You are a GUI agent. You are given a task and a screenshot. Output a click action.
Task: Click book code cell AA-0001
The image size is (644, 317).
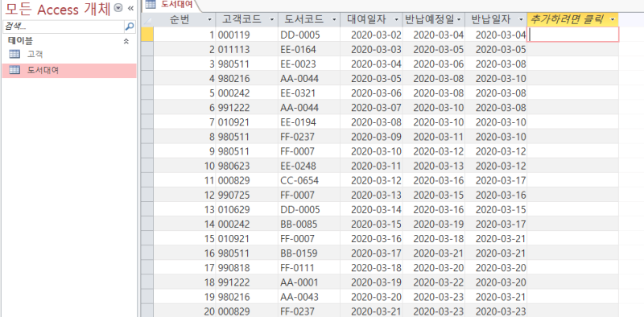(x=309, y=283)
